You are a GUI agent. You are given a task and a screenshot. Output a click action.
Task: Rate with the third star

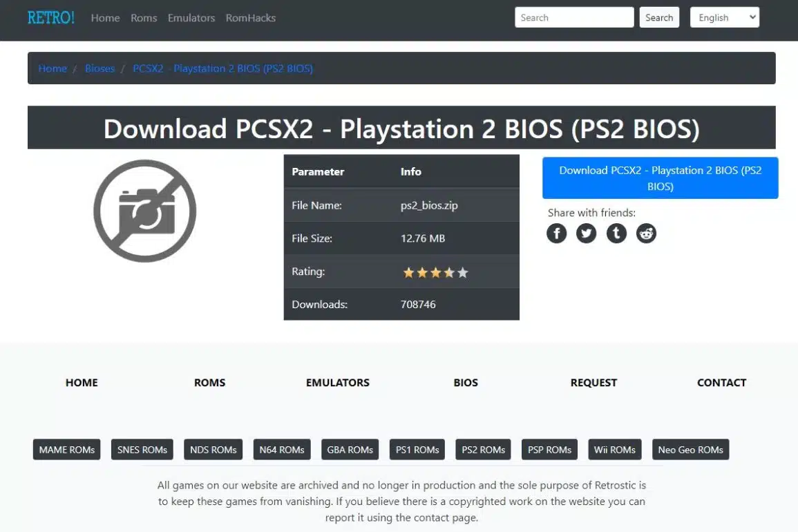coord(436,272)
